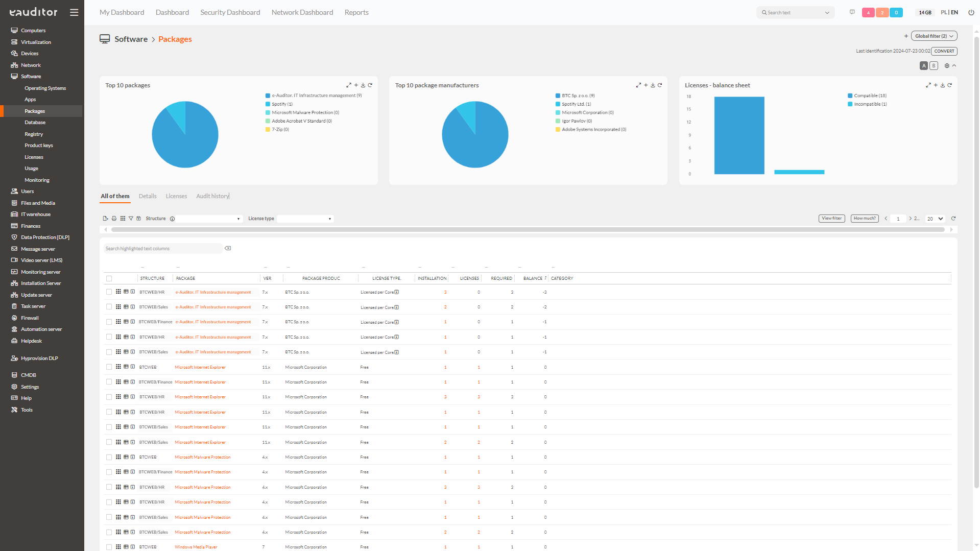Click the export icon in table toolbar
Viewport: 980px width, 551px height.
click(105, 219)
